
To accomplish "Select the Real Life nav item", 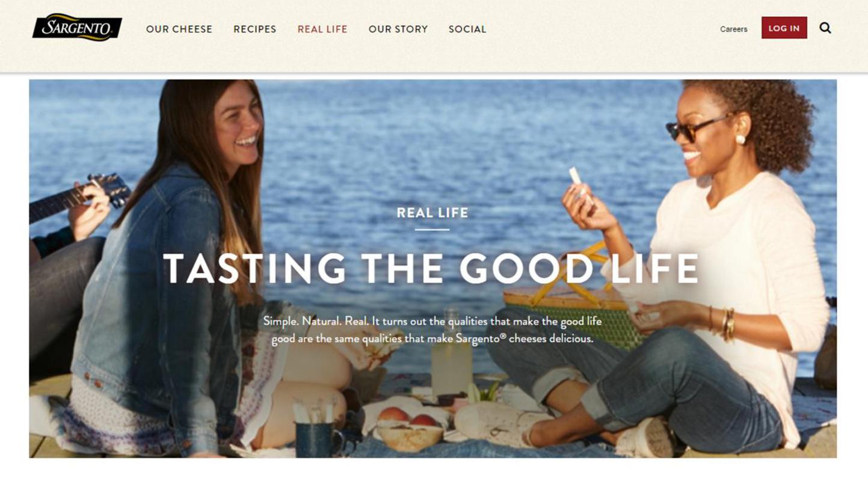I will pyautogui.click(x=322, y=29).
